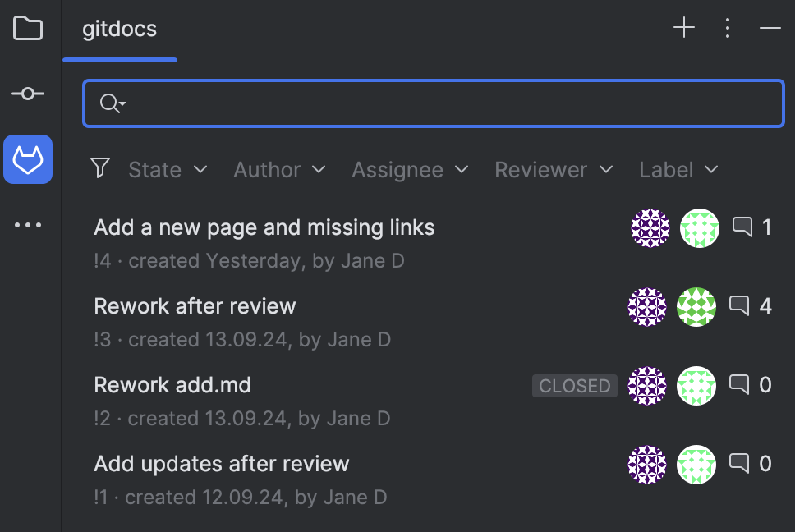795x532 pixels.
Task: Open the merge requests panel icon
Action: (x=28, y=158)
